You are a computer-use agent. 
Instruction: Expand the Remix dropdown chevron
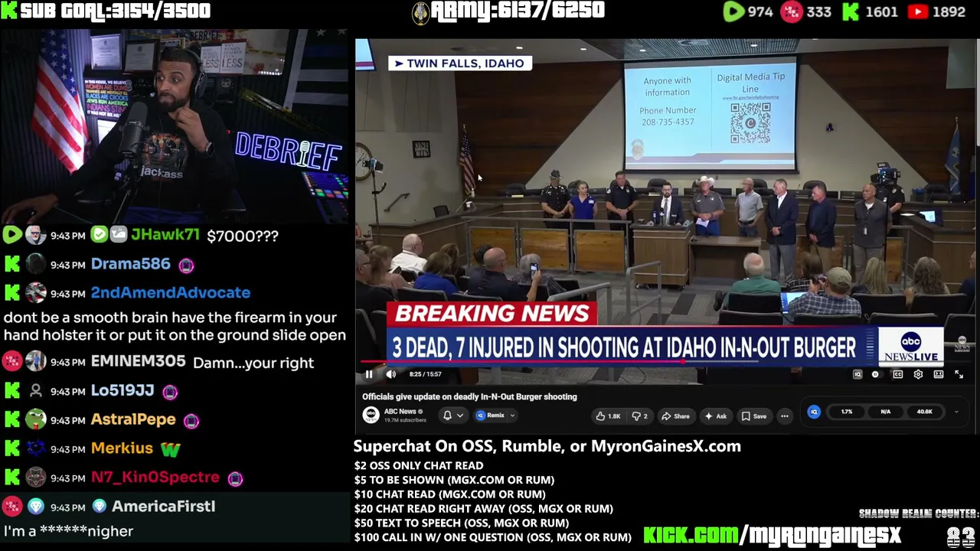[512, 416]
